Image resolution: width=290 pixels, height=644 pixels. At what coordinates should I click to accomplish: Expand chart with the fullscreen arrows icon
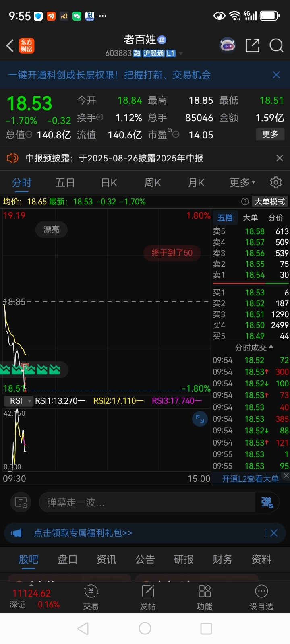coord(200,419)
